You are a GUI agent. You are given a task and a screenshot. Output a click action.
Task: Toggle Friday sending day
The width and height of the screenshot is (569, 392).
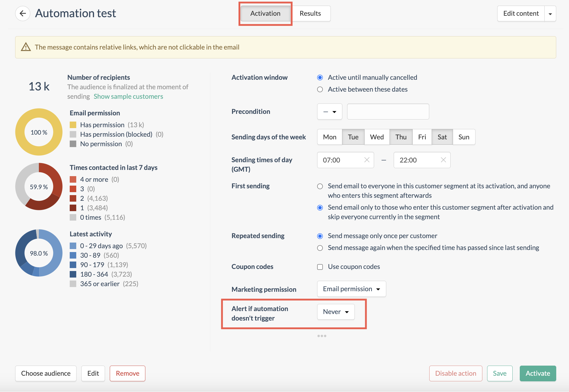coord(422,137)
